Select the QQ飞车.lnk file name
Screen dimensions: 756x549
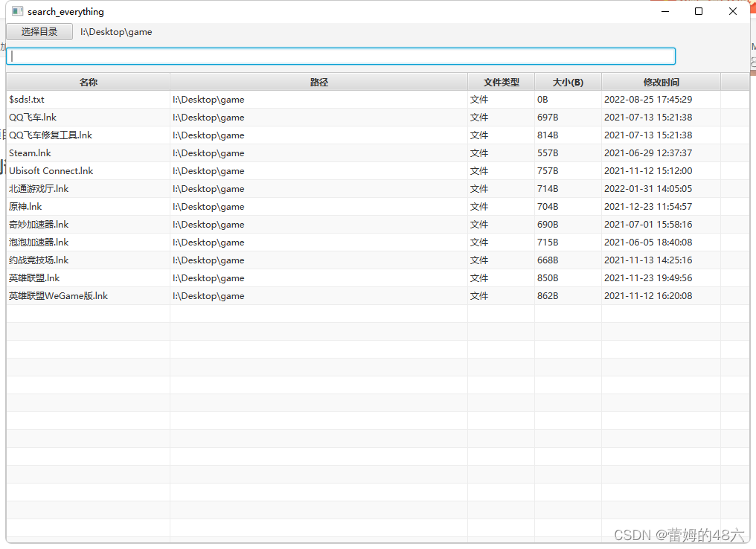[x=33, y=117]
